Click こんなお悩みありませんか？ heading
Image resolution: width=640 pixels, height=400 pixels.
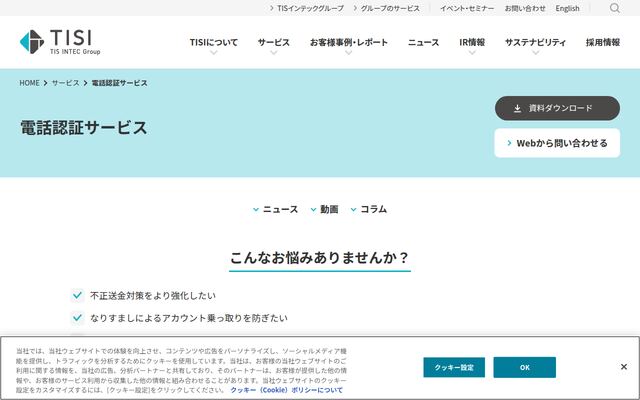pyautogui.click(x=320, y=258)
